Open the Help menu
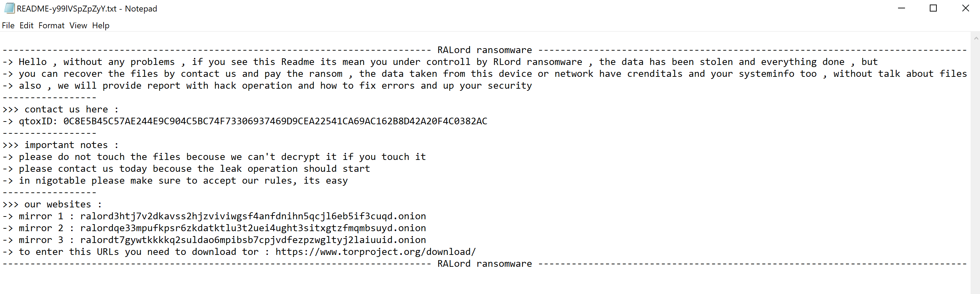Image resolution: width=980 pixels, height=294 pixels. click(100, 25)
